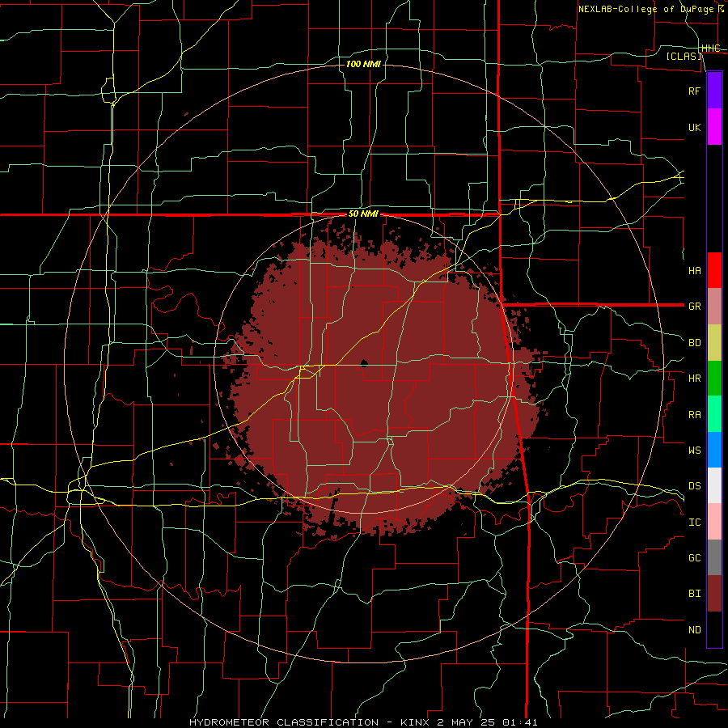
Task: Click the [CLAS] legend heading
Action: (x=684, y=57)
